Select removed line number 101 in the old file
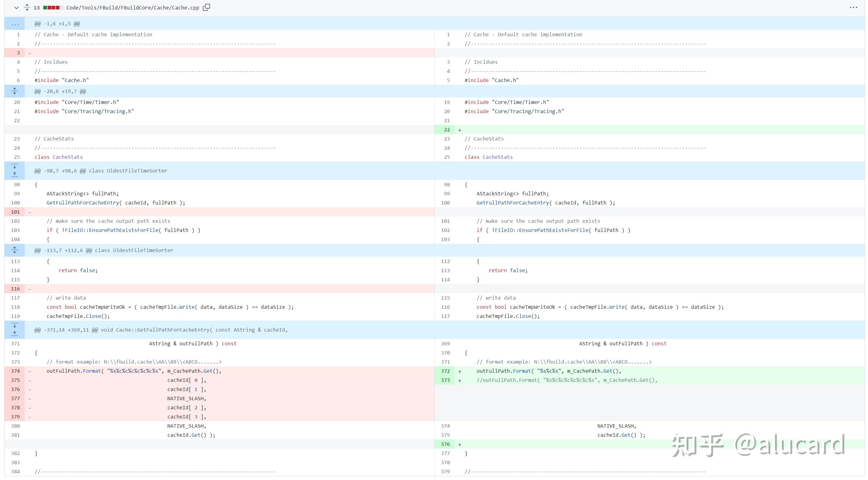This screenshot has width=868, height=480. 15,212
